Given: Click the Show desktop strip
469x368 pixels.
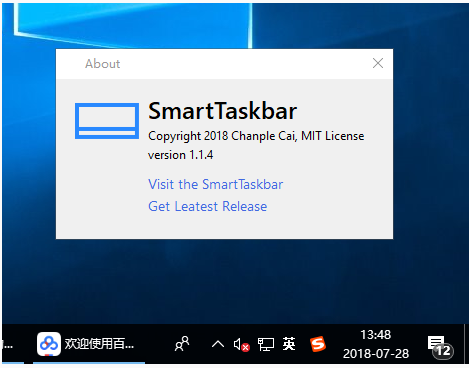Looking at the screenshot, I should pos(466,344).
